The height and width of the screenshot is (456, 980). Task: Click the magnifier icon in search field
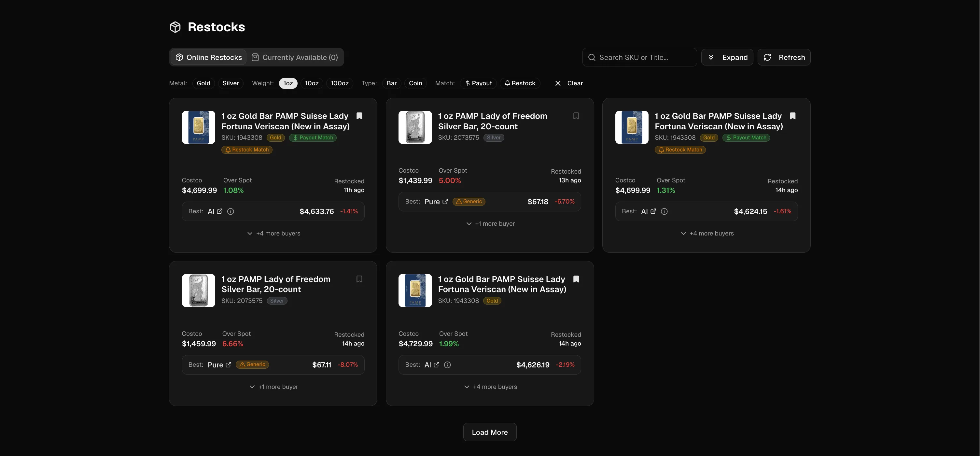point(592,57)
